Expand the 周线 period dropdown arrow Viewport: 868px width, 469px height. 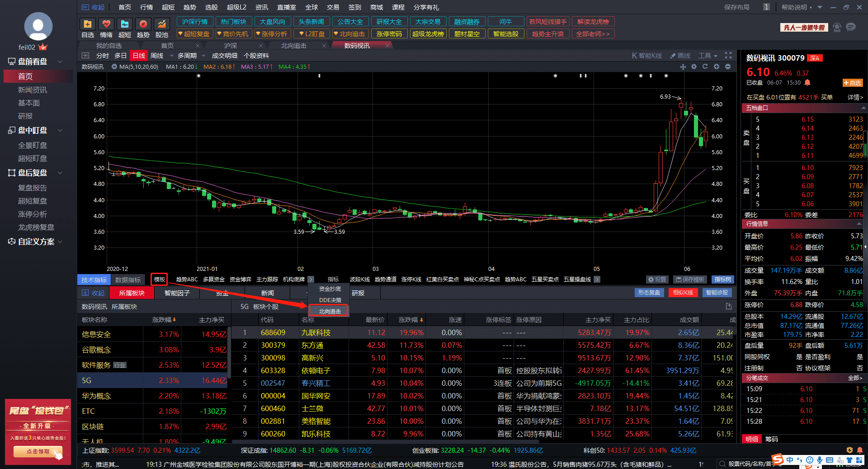click(171, 56)
